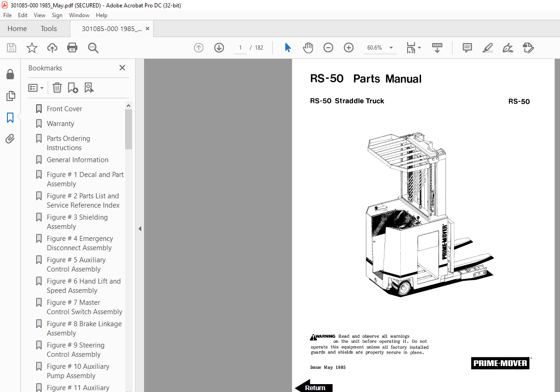Collapse the navigation pane with the arrow

point(140,228)
